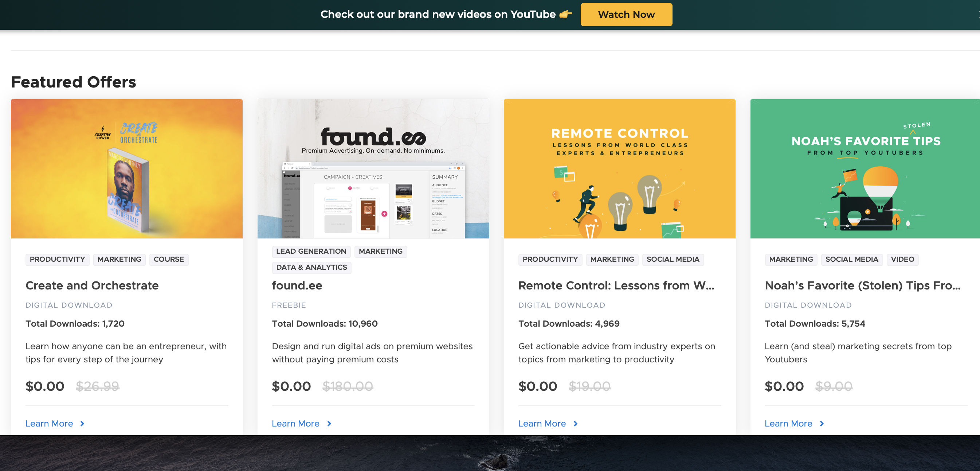Open the Create and Orchestrate title link
The height and width of the screenshot is (471, 980).
point(92,285)
